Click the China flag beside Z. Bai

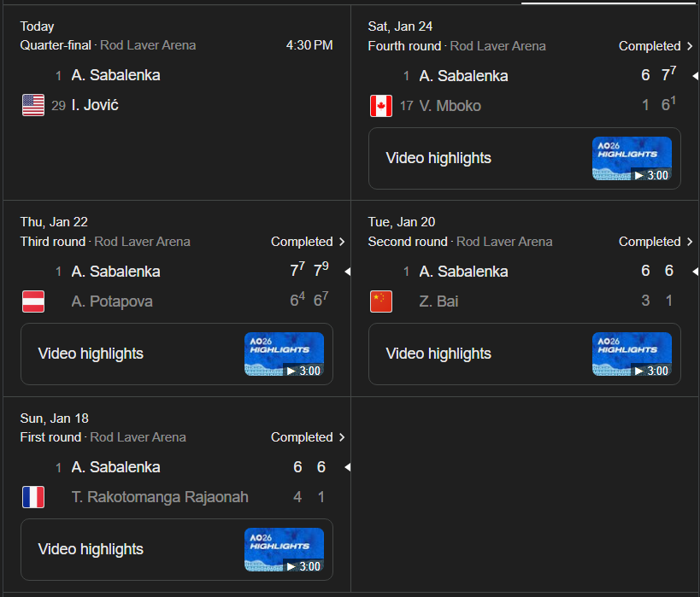[380, 301]
